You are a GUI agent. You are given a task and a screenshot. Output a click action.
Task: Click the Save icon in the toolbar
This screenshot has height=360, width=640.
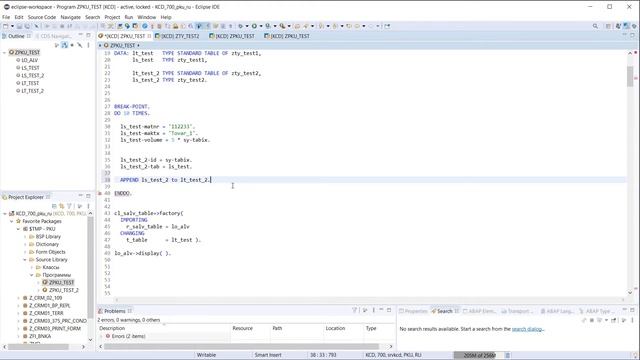click(19, 26)
